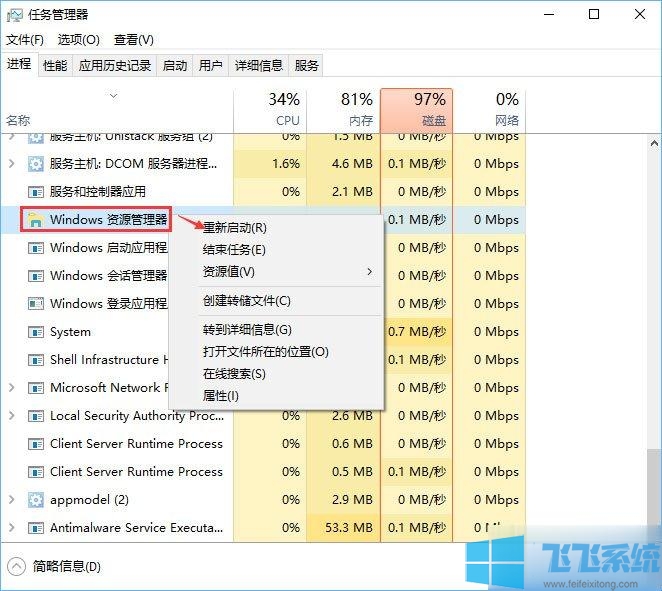Click the 53.3 MB memory value

click(349, 528)
